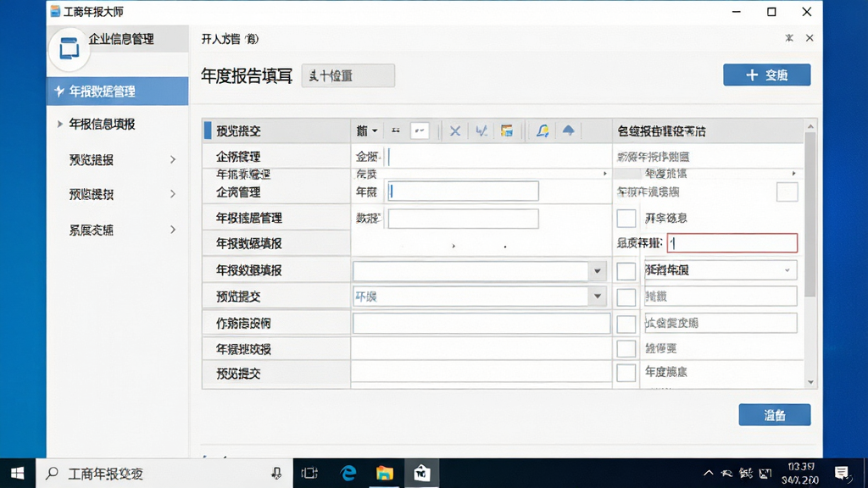868x488 pixels.
Task: Click the small right arrow in middle column
Action: (x=605, y=174)
